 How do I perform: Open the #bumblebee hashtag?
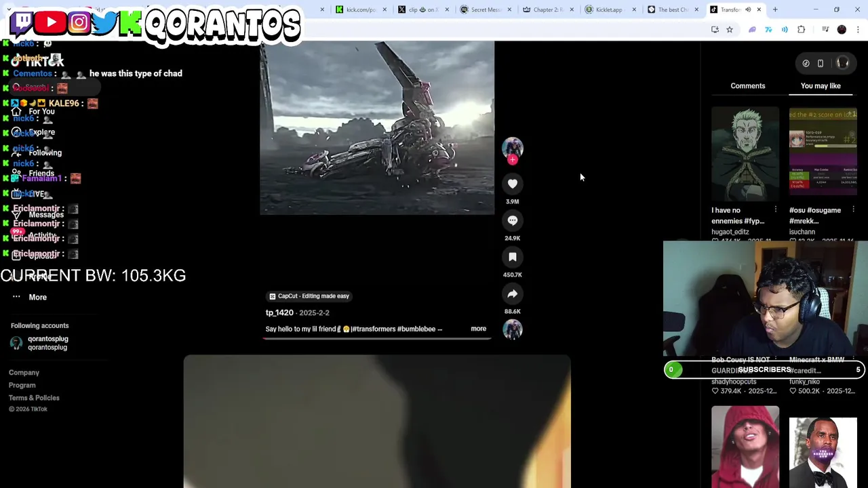coord(417,329)
